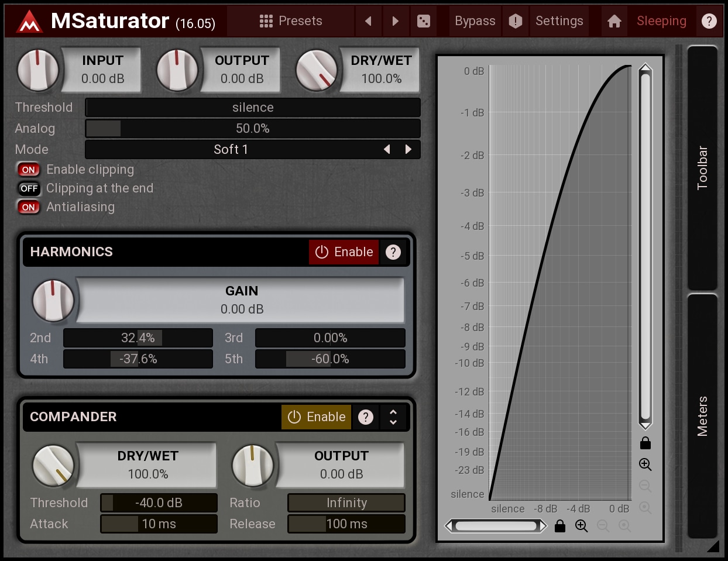Click the horizontal zoom lock icon
The image size is (728, 561).
[x=560, y=526]
